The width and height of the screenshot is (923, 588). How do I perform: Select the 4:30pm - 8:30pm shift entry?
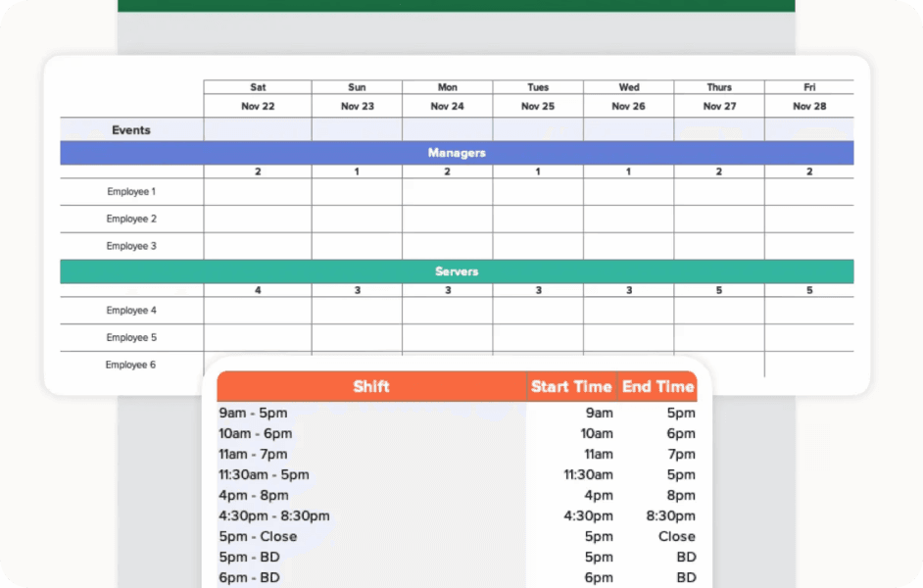pos(274,515)
